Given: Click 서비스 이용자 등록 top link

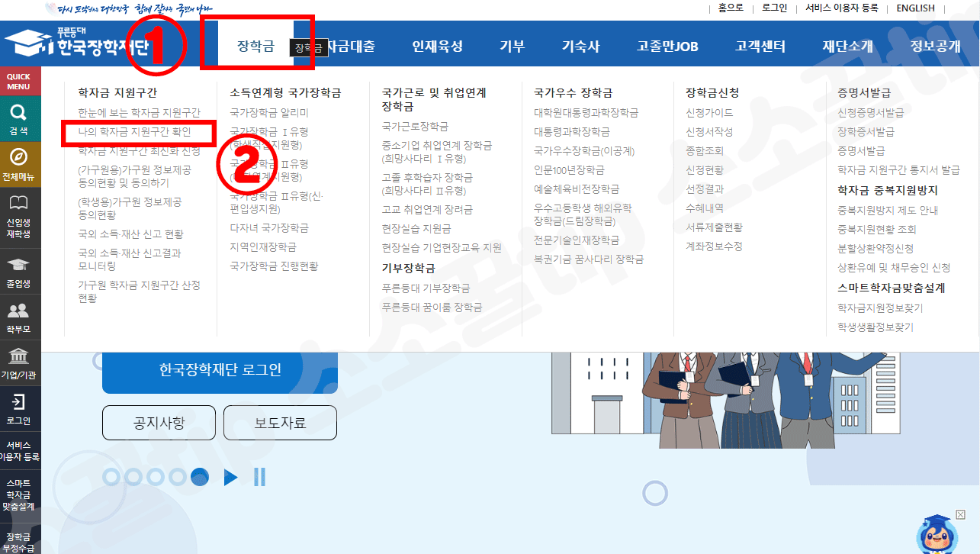Looking at the screenshot, I should [x=843, y=8].
